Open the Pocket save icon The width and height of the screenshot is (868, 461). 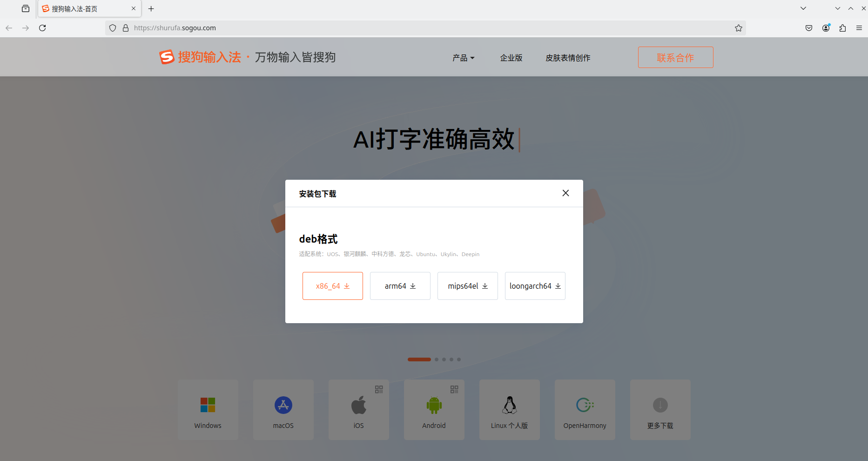click(x=809, y=28)
